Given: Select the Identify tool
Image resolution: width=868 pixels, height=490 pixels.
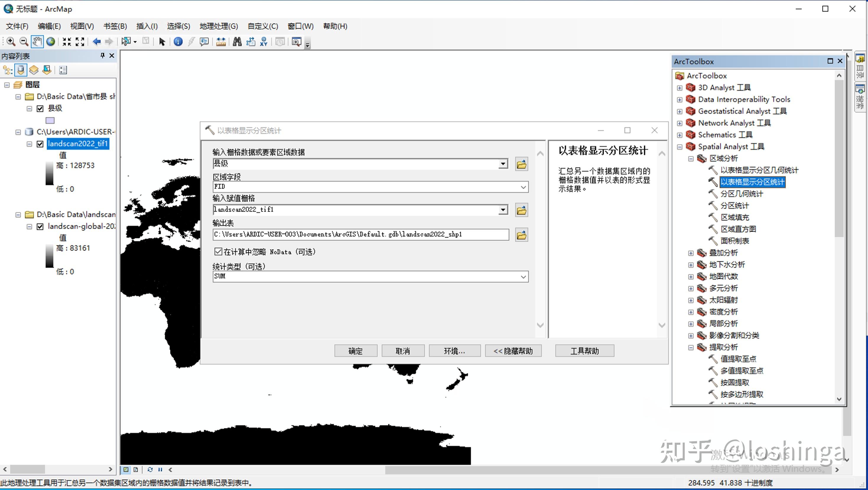Looking at the screenshot, I should [178, 41].
